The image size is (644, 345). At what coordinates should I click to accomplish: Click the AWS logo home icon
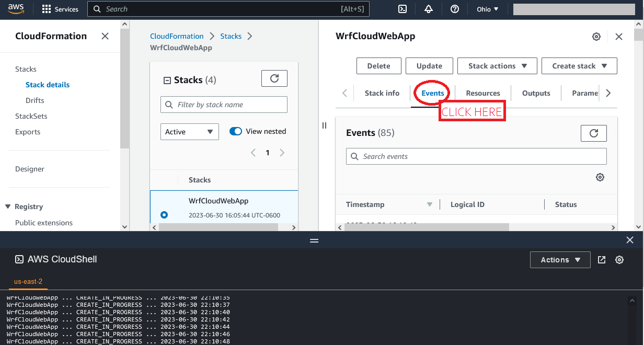[x=16, y=8]
